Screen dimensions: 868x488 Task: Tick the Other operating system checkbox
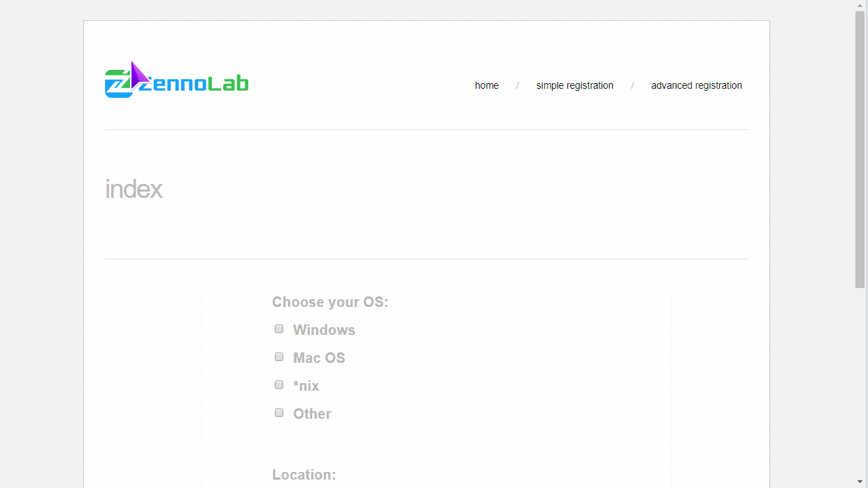[x=279, y=412]
